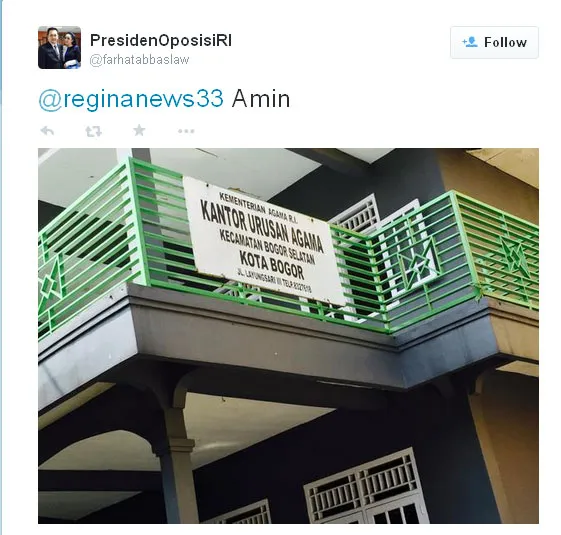
Task: Click the Kecamatan Bogor Selatan sign line
Action: click(x=267, y=246)
